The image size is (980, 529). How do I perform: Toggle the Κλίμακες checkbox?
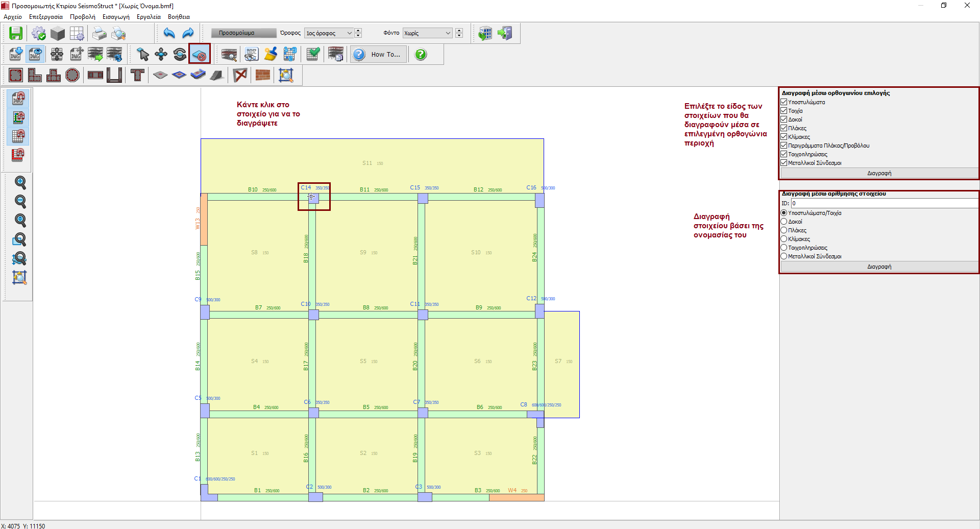(x=784, y=137)
